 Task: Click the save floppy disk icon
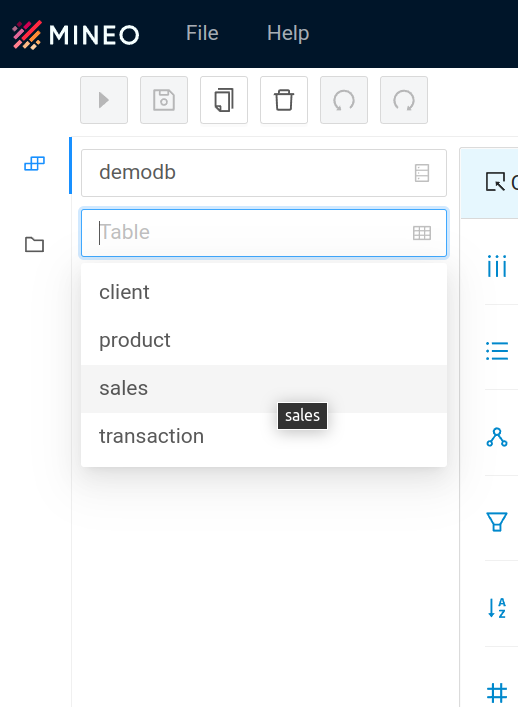[164, 100]
